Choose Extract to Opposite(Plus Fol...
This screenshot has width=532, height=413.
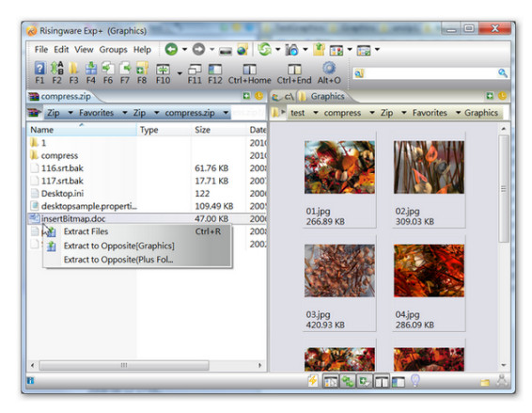pyautogui.click(x=137, y=260)
